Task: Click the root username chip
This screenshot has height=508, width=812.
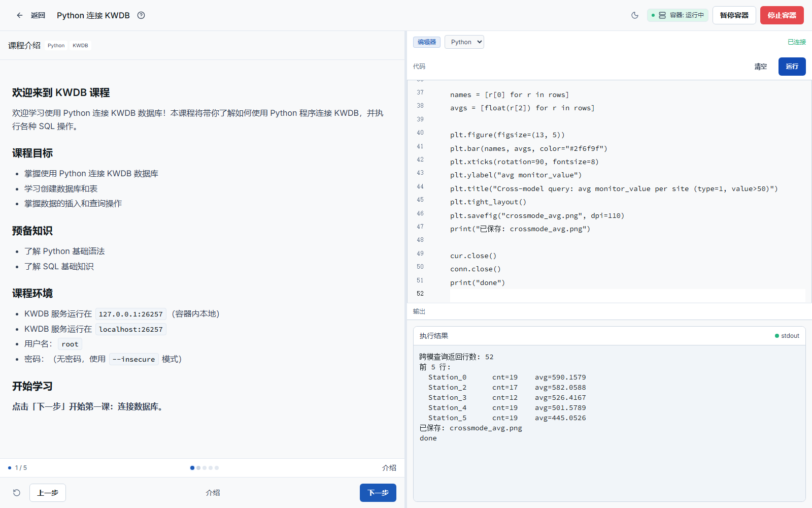Action: [x=70, y=344]
